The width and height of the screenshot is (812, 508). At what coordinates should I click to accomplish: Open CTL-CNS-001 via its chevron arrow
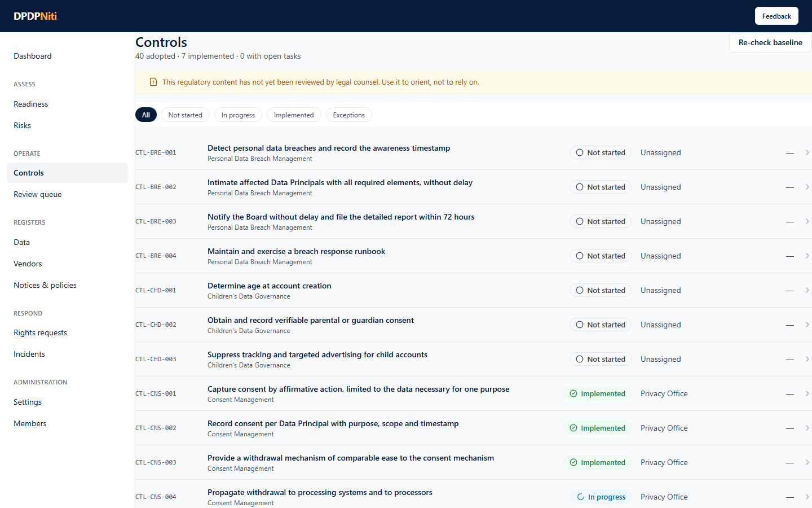pos(807,393)
